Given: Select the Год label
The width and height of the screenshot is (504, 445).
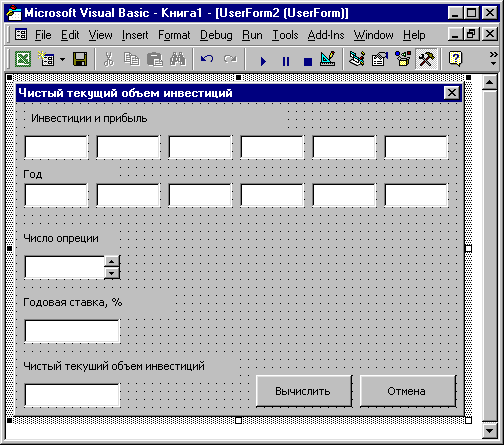Looking at the screenshot, I should (33, 174).
